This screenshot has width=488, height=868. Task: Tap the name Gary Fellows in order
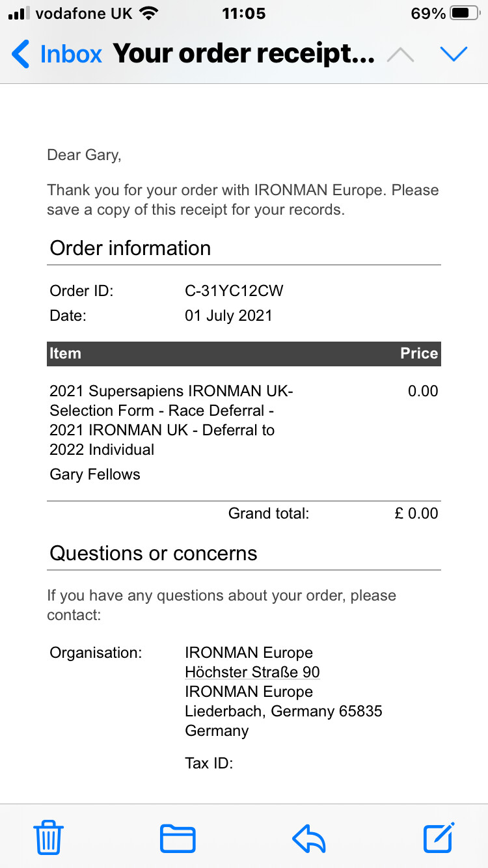[x=95, y=474]
